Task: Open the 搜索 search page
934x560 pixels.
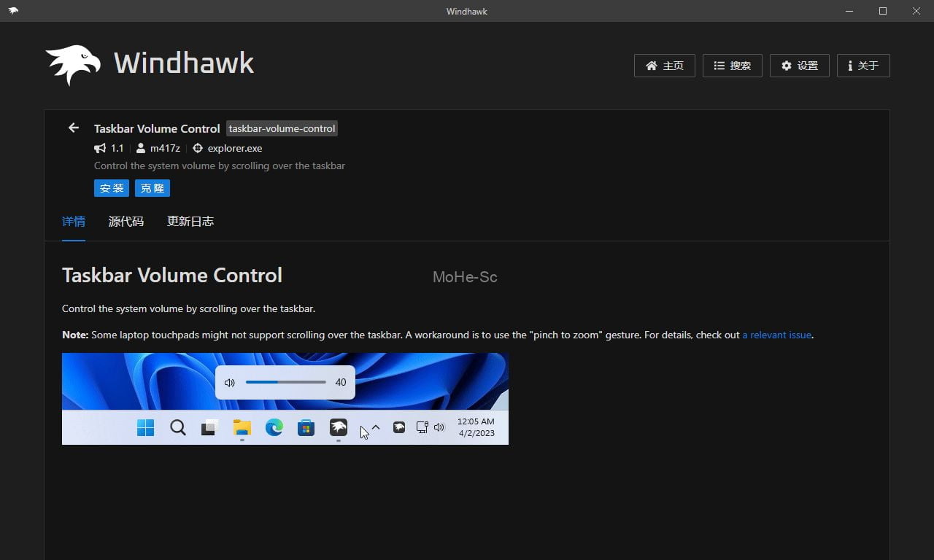Action: point(732,66)
